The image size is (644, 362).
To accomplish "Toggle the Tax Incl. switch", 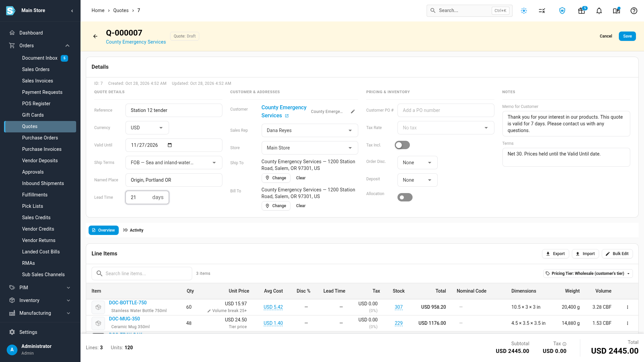I will (x=402, y=145).
